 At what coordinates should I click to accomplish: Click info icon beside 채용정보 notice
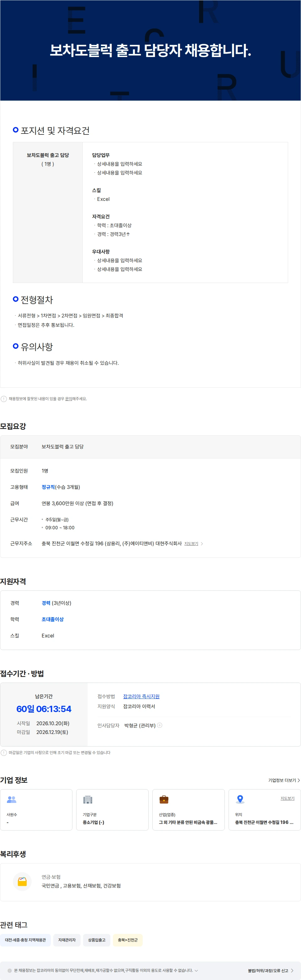[x=4, y=399]
